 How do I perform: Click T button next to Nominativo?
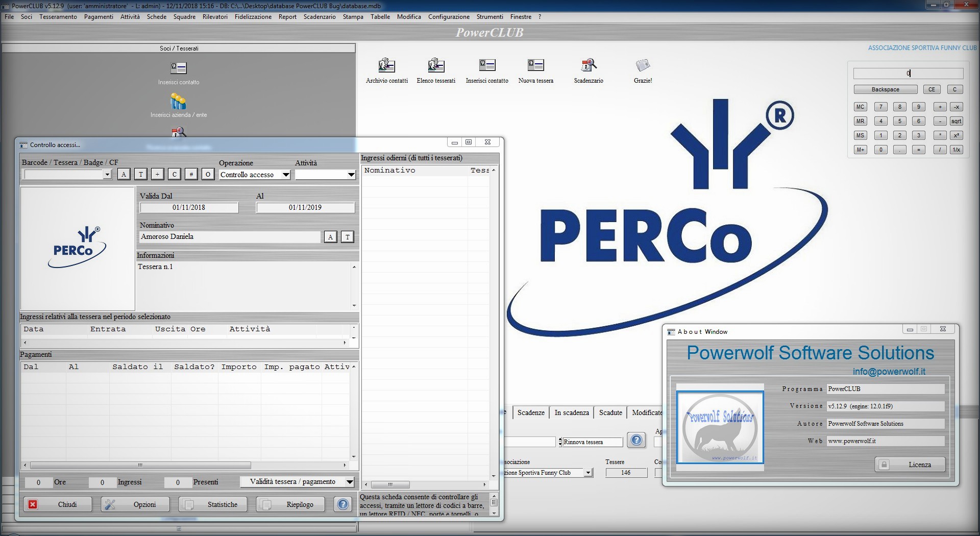point(347,237)
